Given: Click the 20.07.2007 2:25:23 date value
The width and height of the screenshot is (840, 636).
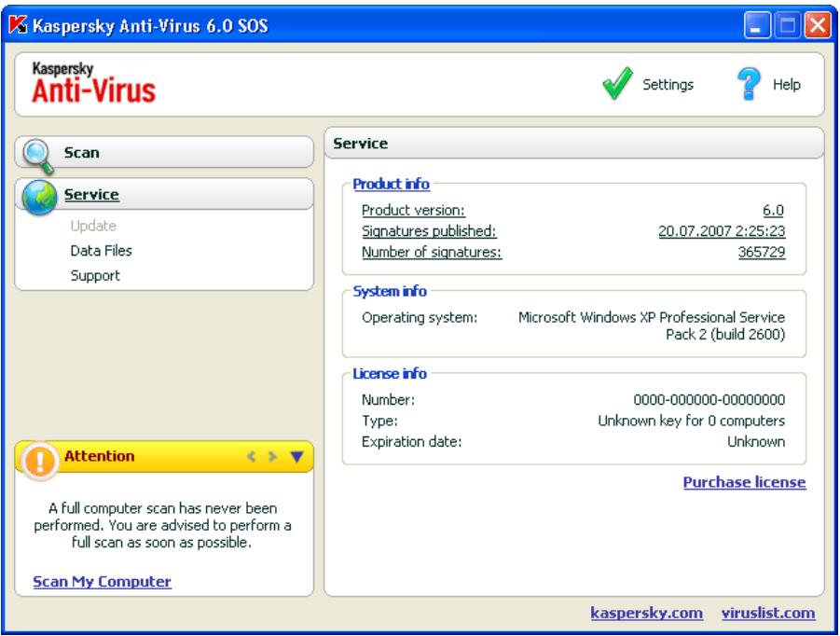Looking at the screenshot, I should (722, 231).
